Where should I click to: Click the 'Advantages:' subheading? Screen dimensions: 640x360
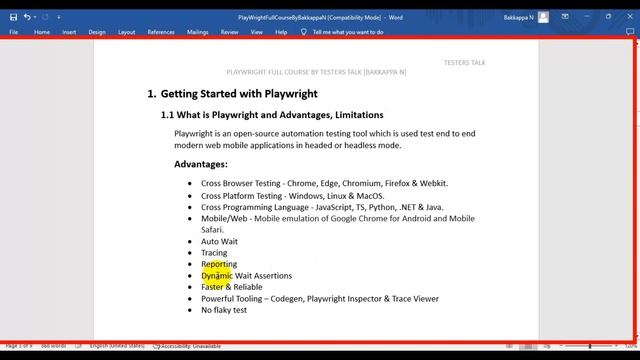tap(201, 164)
